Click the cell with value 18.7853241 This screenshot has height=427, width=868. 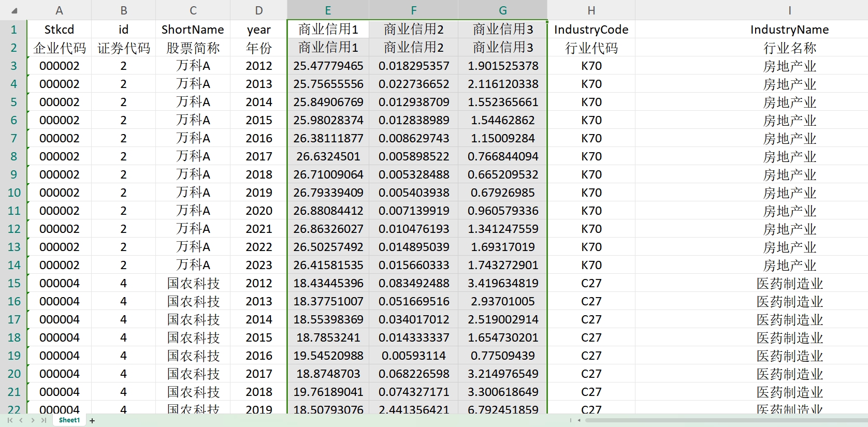point(328,337)
